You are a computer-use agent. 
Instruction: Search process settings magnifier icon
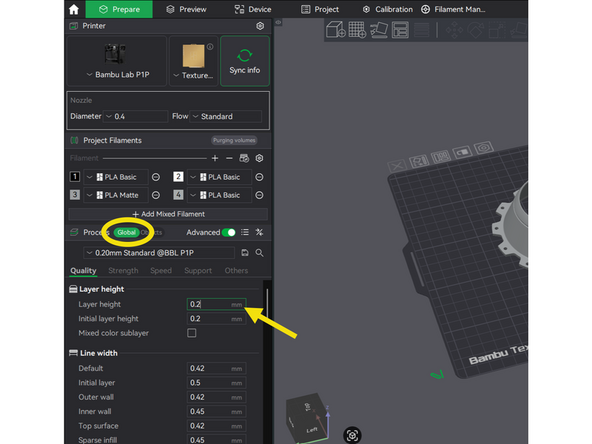[259, 253]
